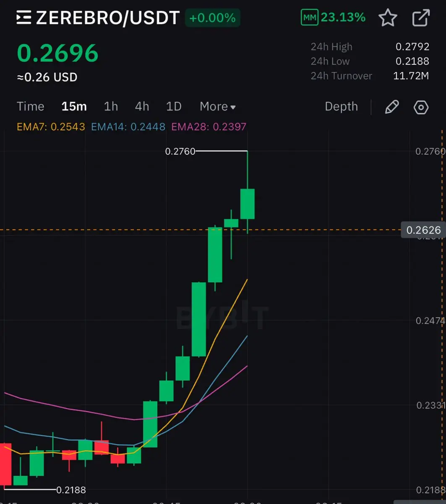Open the share/external link icon

pyautogui.click(x=421, y=18)
